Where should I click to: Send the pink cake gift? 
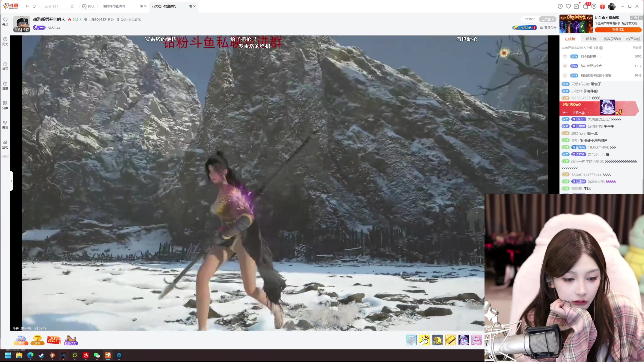[477, 340]
